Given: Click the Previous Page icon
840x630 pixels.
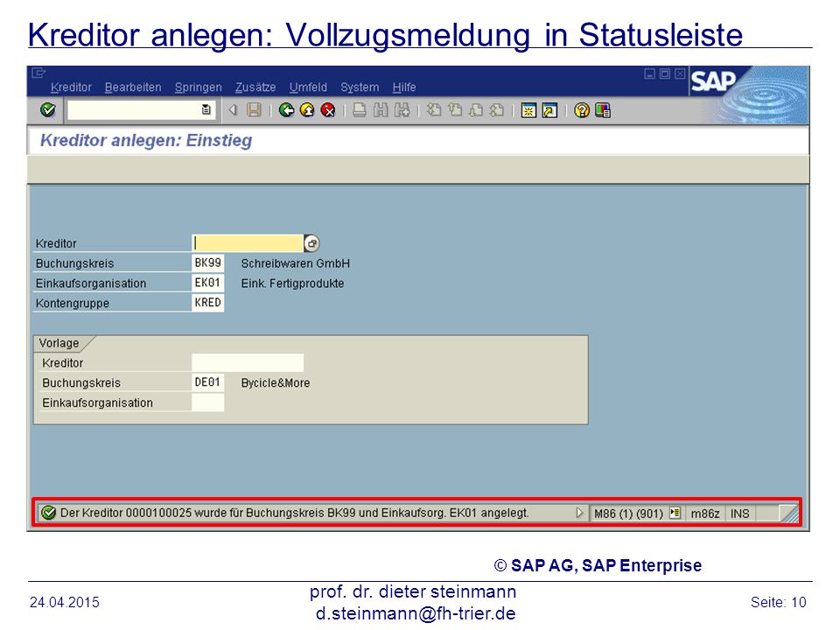Looking at the screenshot, I should [455, 110].
